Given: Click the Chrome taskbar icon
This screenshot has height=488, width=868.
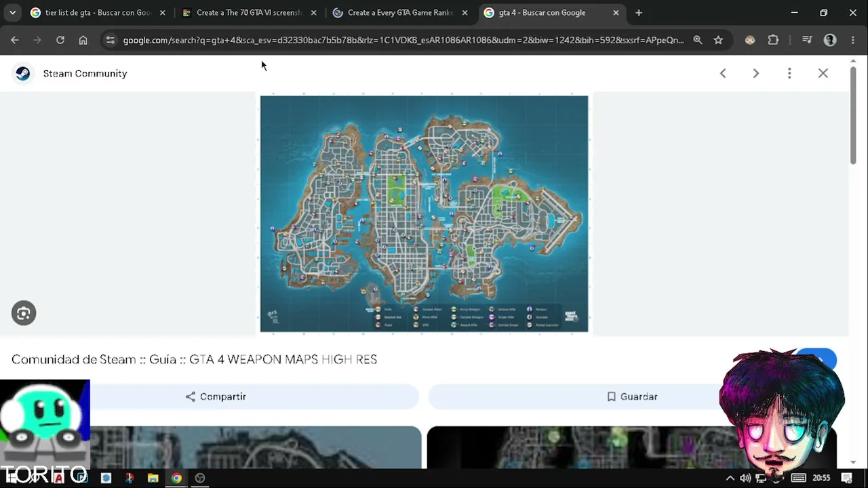Looking at the screenshot, I should click(176, 478).
